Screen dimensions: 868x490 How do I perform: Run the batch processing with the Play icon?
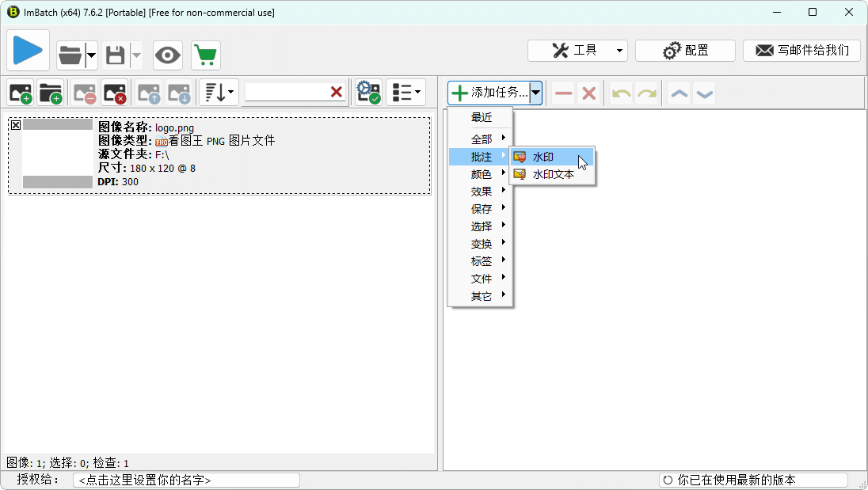tap(27, 50)
